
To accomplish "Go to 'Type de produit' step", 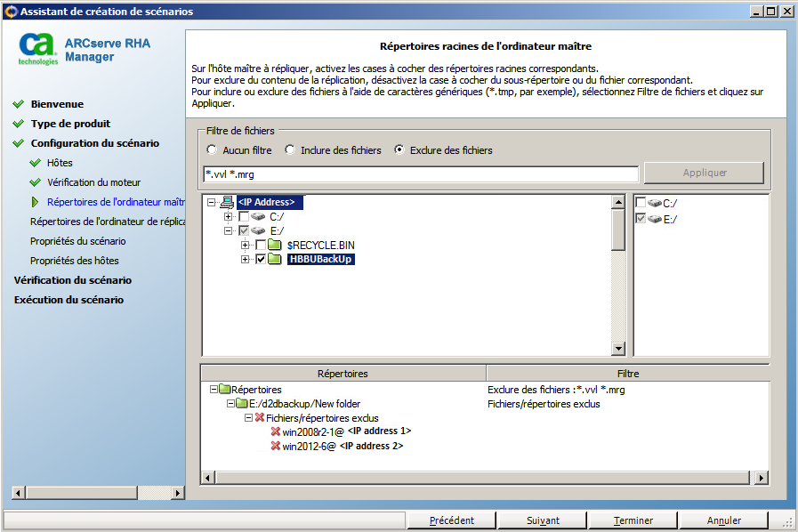I will point(70,124).
